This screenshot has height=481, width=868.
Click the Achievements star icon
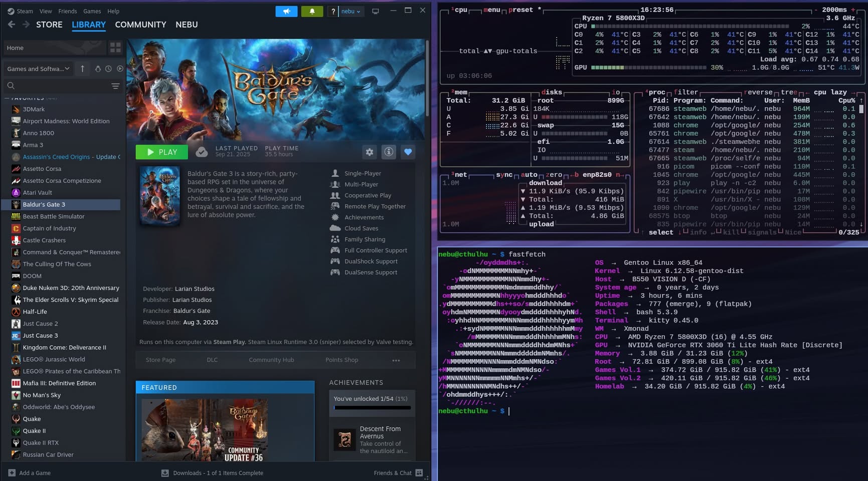[x=335, y=217]
